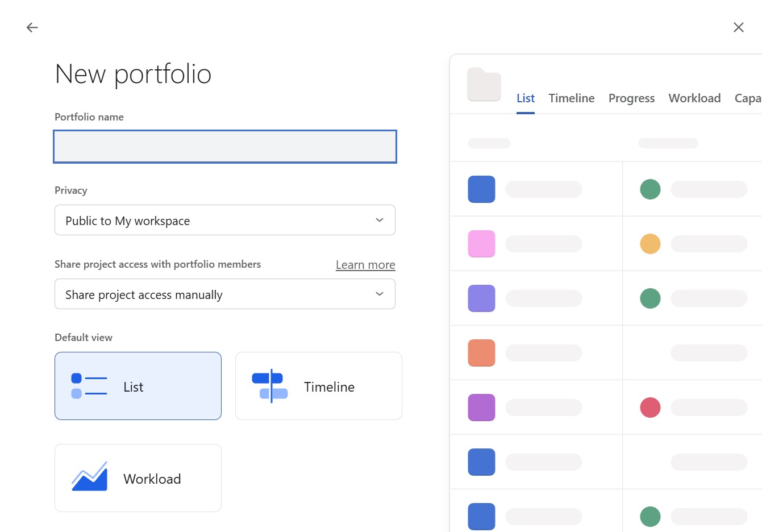Open the Learn more link
Image resolution: width=762 pixels, height=532 pixels.
point(365,265)
